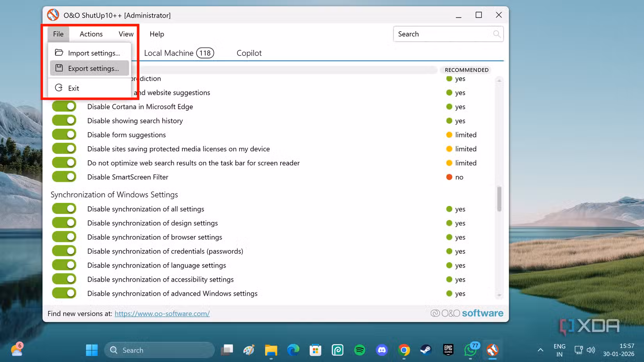Toggle Disable synchronization of all settings

point(64,208)
